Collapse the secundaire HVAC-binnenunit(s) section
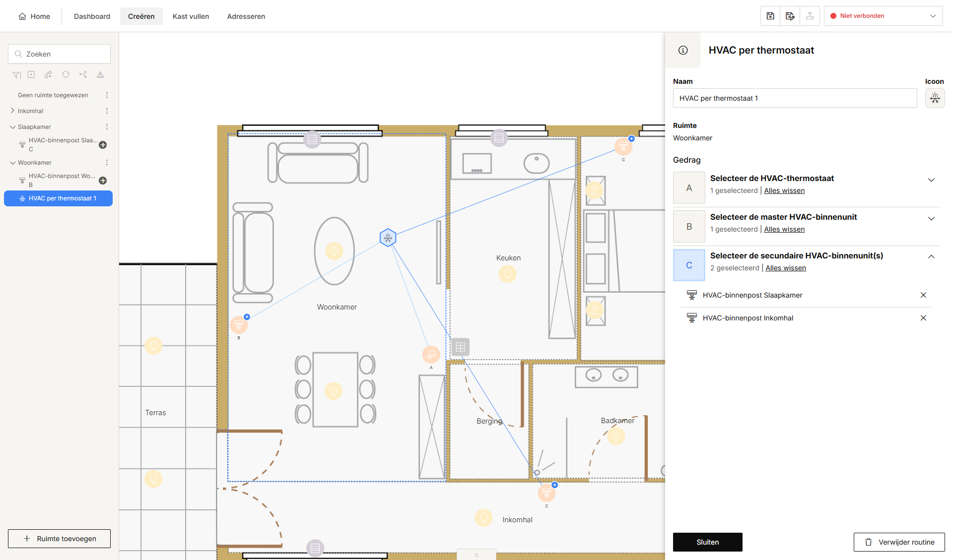This screenshot has width=953, height=560. coord(931,257)
